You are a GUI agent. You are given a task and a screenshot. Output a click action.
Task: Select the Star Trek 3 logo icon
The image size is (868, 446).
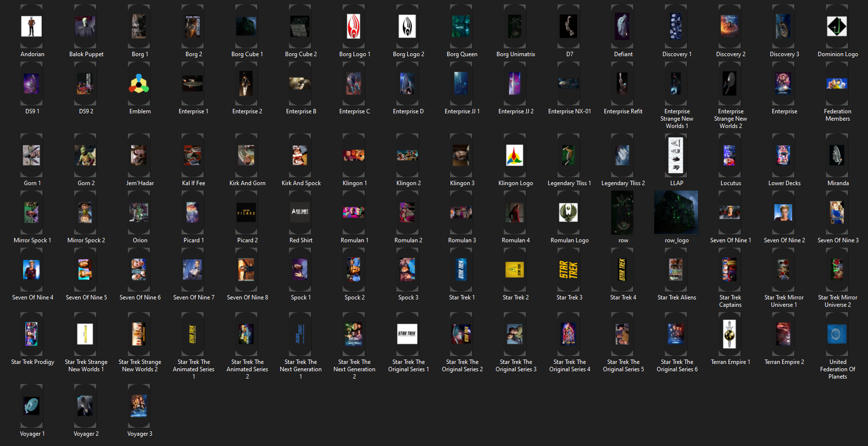point(568,270)
